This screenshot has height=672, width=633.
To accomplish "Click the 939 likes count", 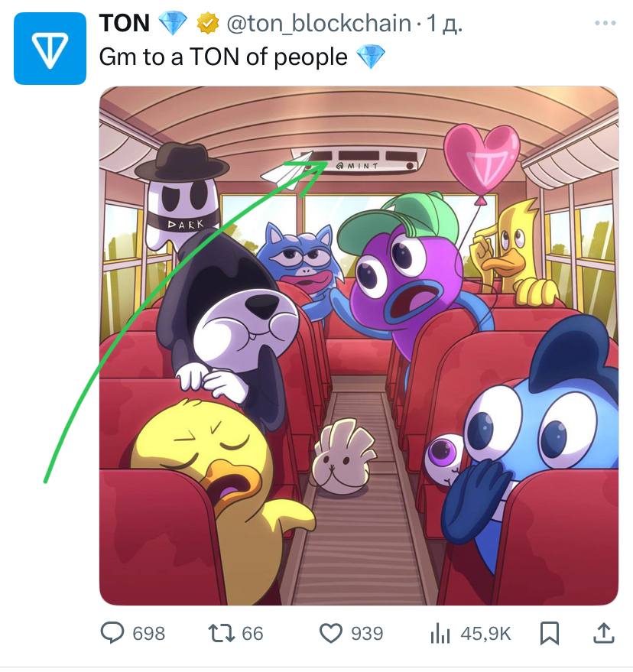I will (x=367, y=633).
